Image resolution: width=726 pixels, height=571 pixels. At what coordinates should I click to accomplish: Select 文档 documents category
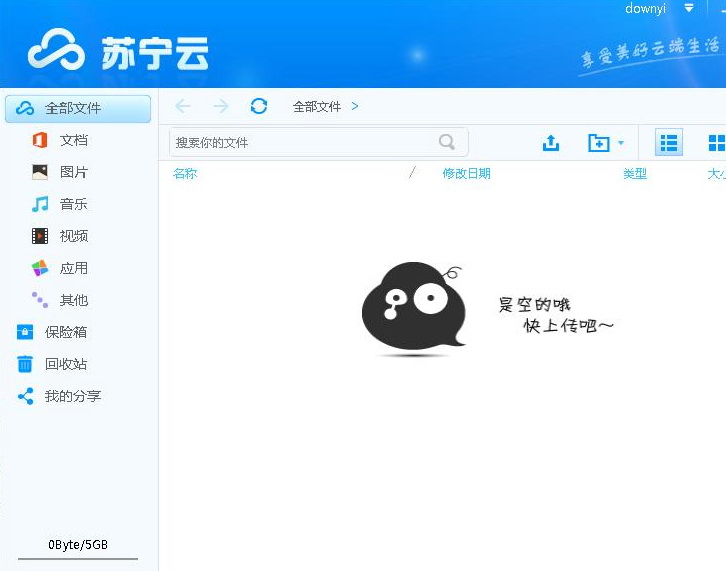point(73,140)
